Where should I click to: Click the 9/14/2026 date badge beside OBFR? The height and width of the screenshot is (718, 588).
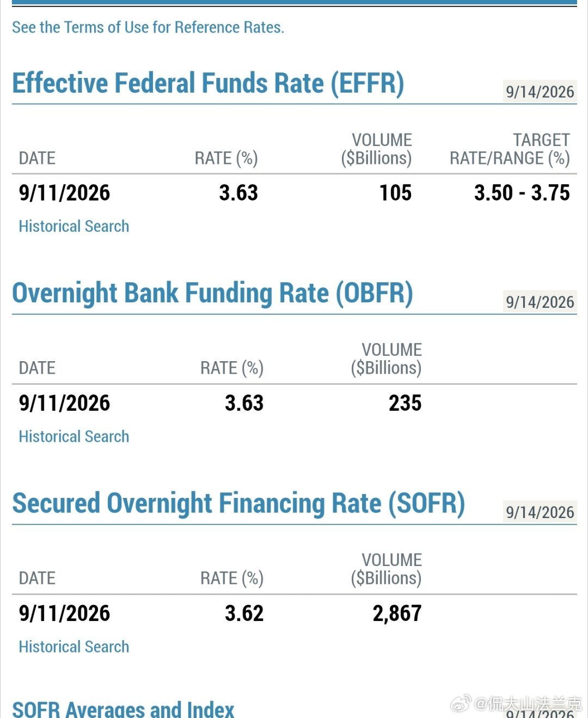pyautogui.click(x=540, y=302)
